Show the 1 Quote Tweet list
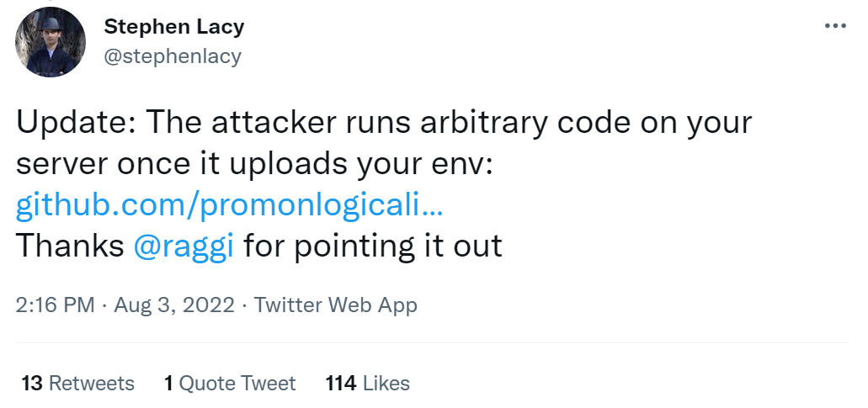Screen dimensions: 868x408 (230, 384)
